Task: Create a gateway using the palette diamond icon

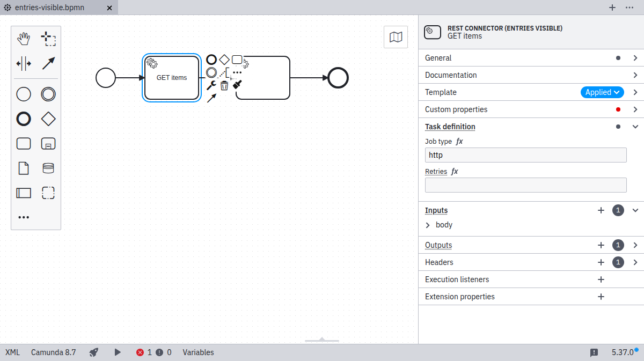Action: (x=48, y=119)
